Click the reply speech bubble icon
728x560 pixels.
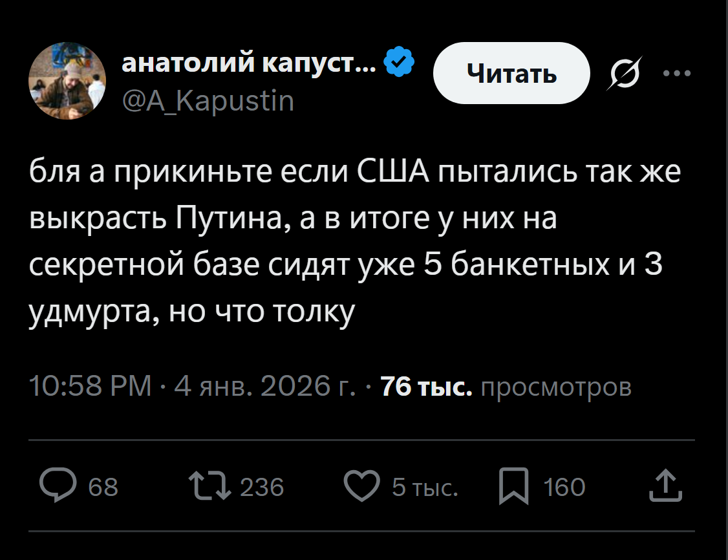57,486
